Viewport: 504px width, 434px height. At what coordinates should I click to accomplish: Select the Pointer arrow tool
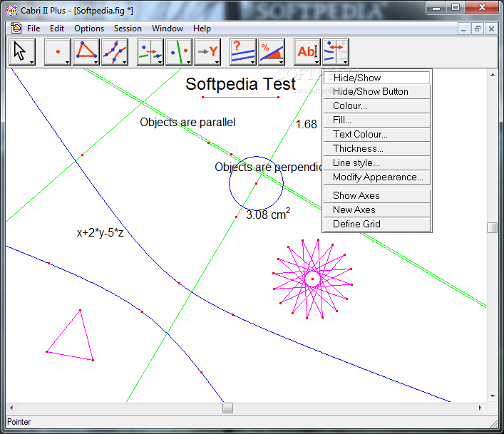pyautogui.click(x=21, y=52)
